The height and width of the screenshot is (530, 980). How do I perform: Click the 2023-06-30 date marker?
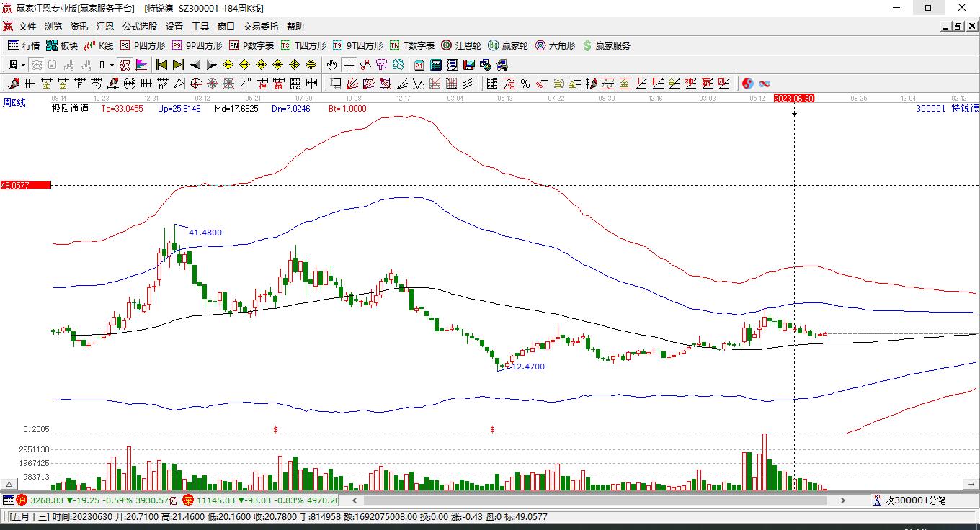(x=794, y=98)
